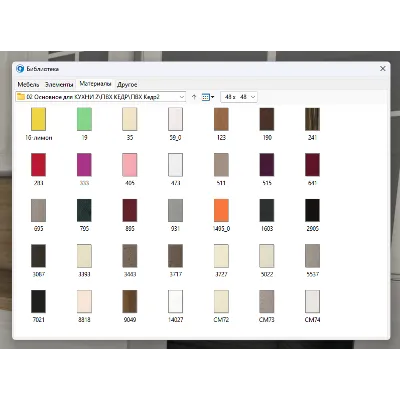Select the beige-brown material 511
The width and height of the screenshot is (400, 400).
[221, 165]
